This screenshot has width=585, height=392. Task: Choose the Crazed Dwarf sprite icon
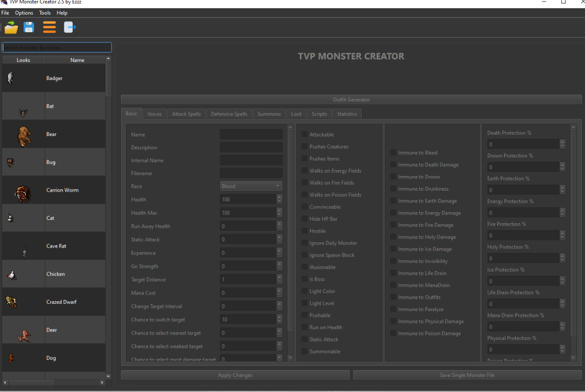coord(12,302)
